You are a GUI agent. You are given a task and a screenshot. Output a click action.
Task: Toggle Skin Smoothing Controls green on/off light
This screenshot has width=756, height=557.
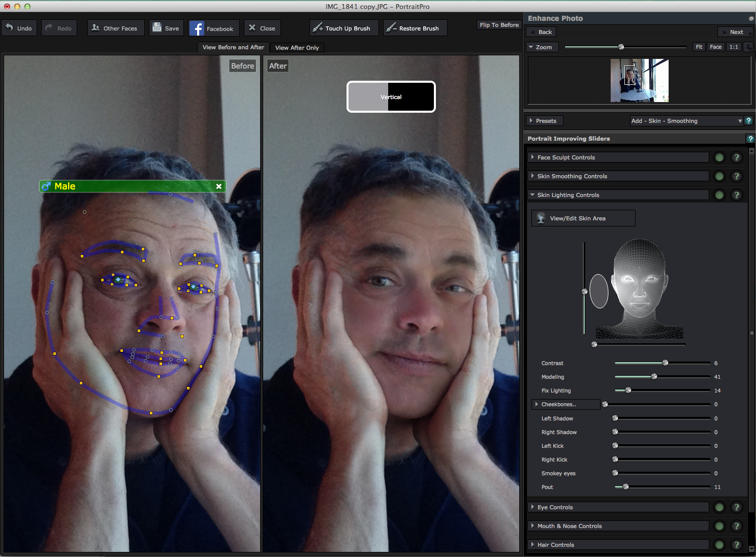(x=719, y=176)
